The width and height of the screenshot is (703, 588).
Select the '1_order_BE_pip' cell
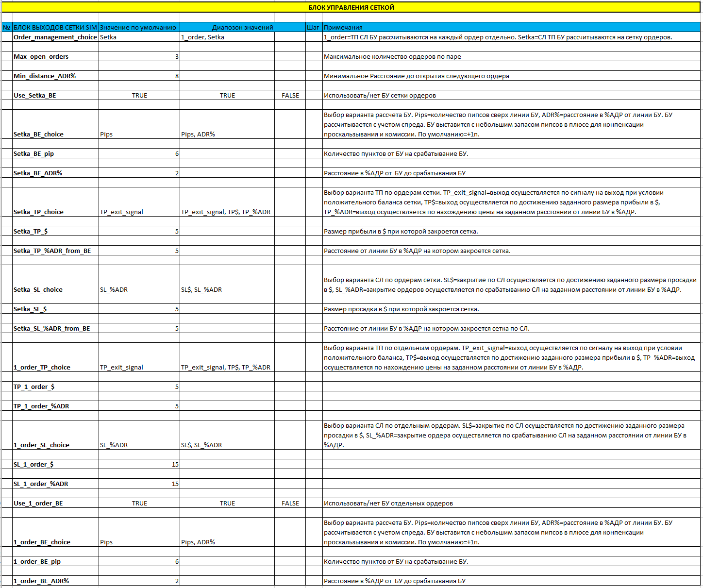coord(55,561)
